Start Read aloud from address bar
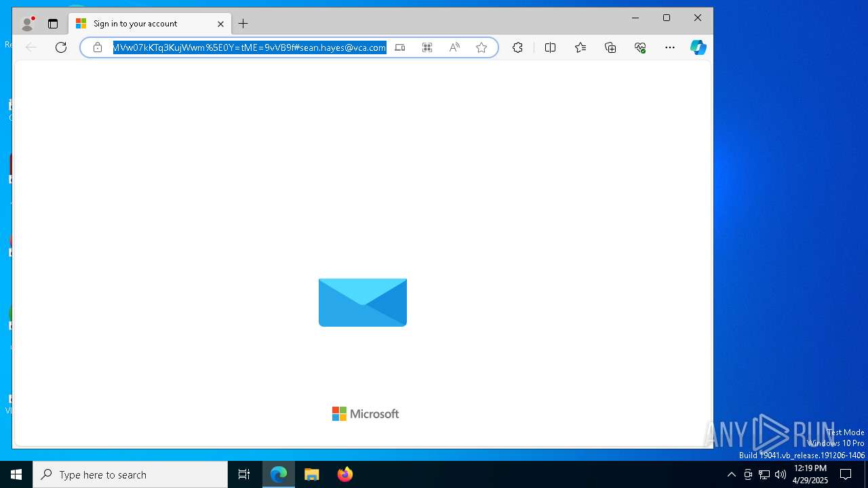The width and height of the screenshot is (868, 488). click(x=454, y=47)
